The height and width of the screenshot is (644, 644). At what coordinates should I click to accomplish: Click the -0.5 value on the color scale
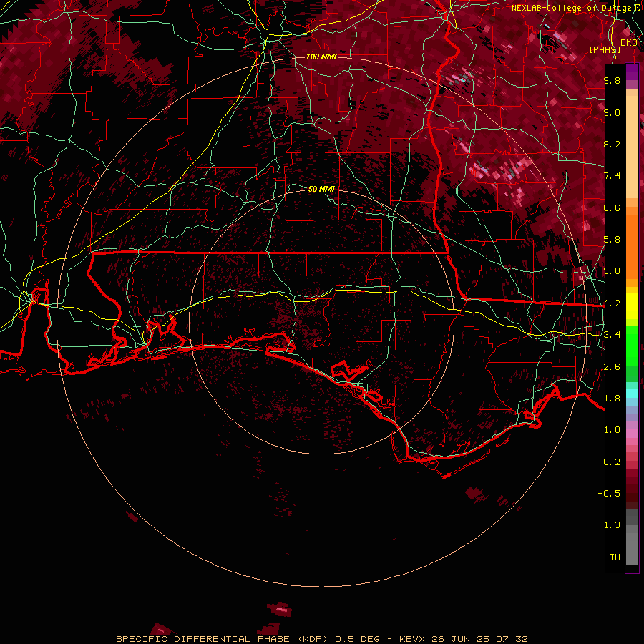point(609,494)
